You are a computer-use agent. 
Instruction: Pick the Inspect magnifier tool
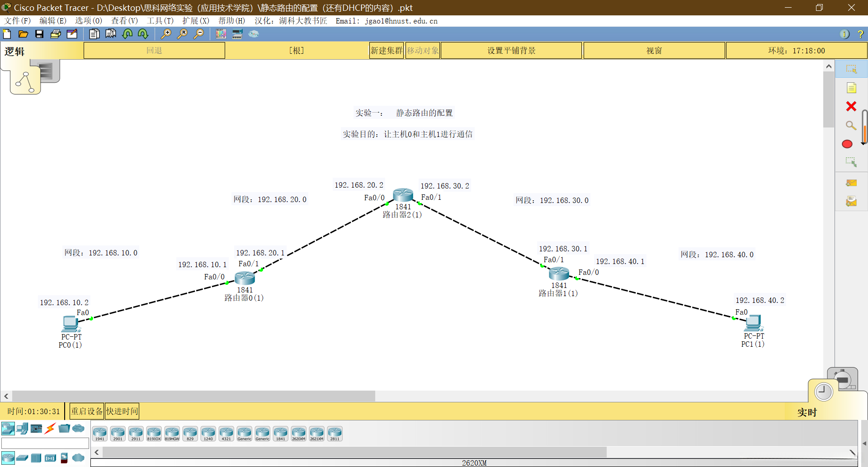coord(851,125)
